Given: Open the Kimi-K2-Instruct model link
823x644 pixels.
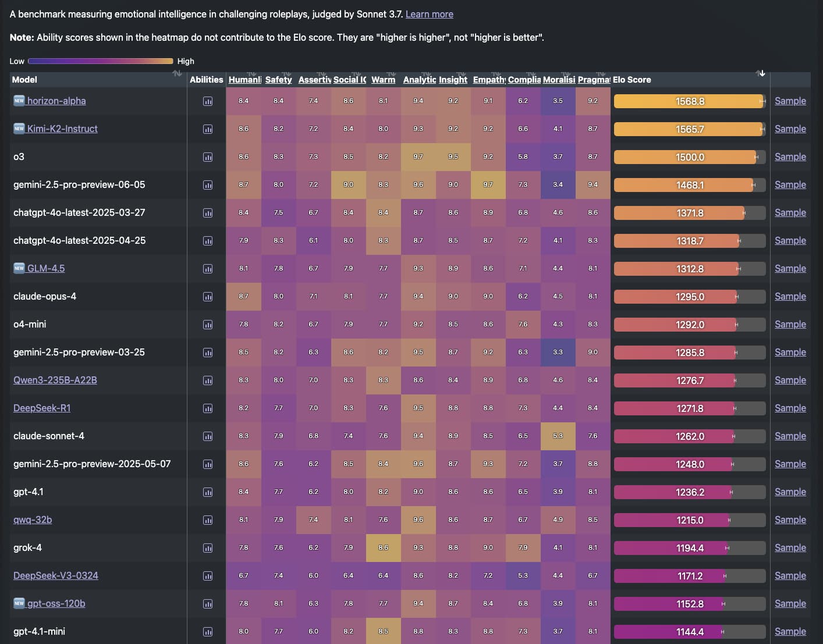Looking at the screenshot, I should tap(62, 129).
